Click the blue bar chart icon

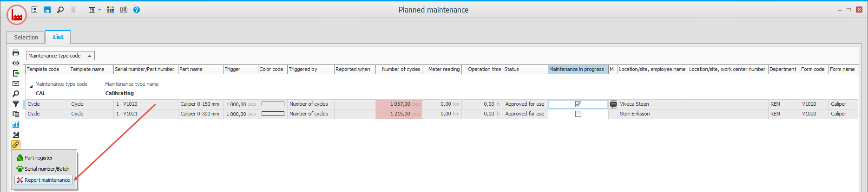16,124
